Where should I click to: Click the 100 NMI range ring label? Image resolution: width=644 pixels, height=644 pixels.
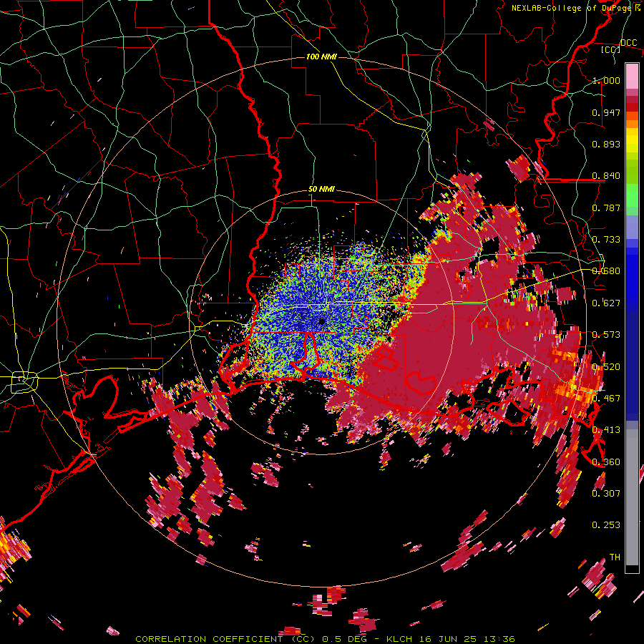coord(321,57)
